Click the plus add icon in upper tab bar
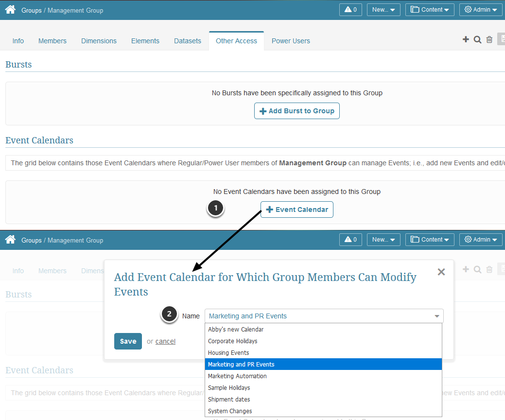 tap(466, 39)
